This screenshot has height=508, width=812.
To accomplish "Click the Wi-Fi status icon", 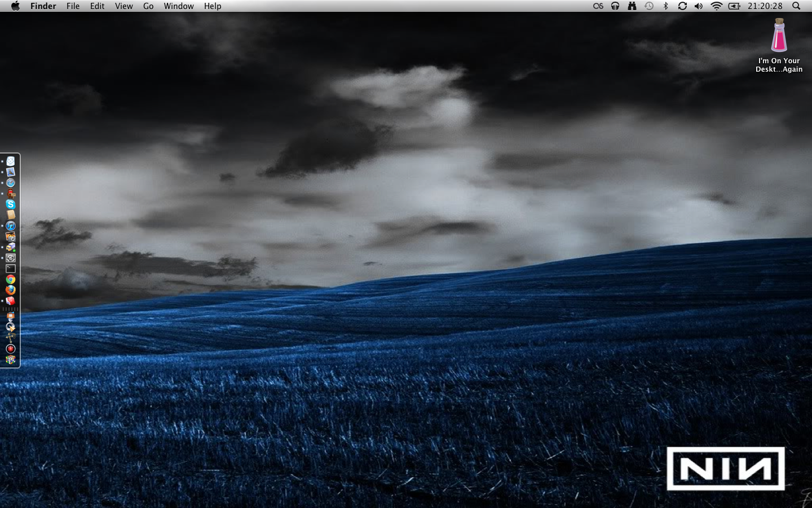I will point(716,6).
